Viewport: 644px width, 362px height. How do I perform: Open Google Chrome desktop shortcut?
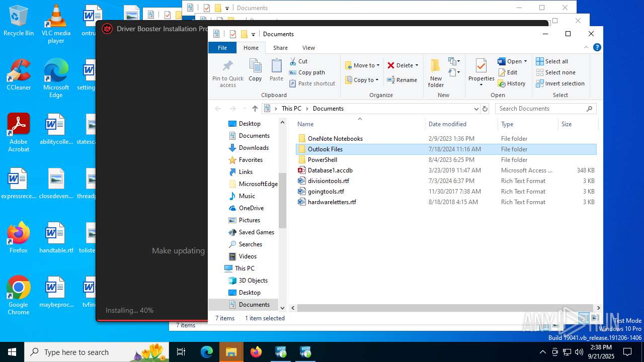tap(19, 296)
